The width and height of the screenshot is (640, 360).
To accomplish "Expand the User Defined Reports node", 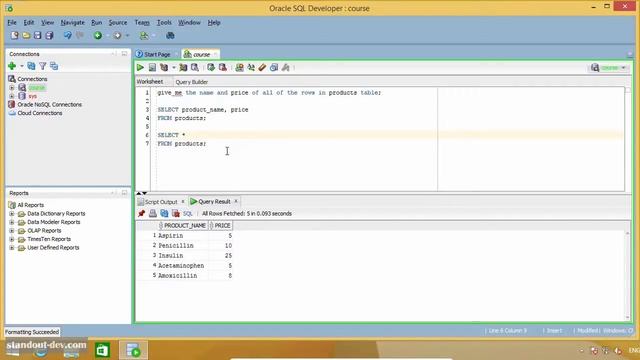I will 12,248.
